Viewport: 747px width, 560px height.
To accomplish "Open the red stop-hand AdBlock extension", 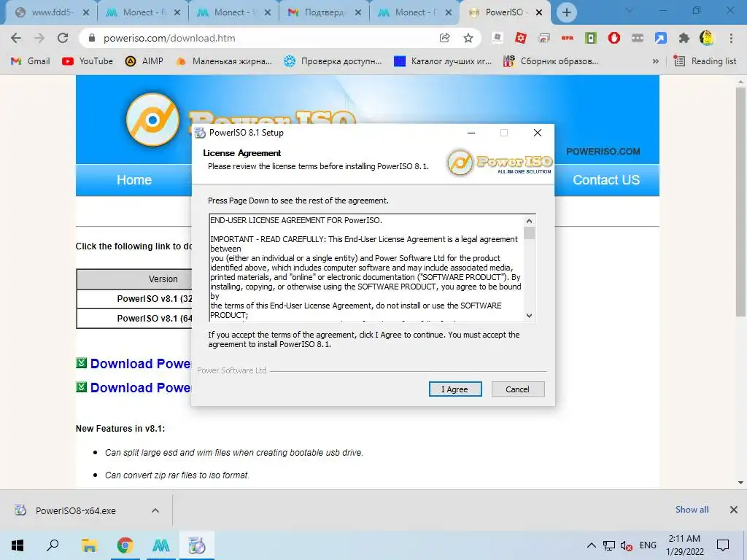I will 614,38.
